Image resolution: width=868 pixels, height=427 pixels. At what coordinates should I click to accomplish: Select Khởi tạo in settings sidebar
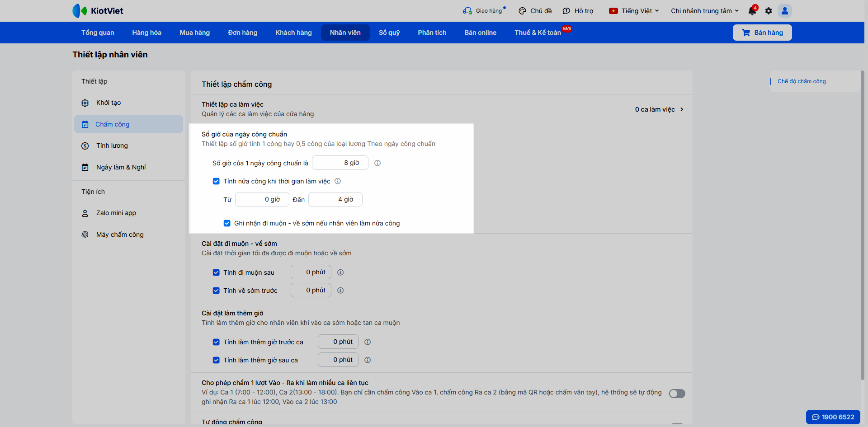pos(128,103)
